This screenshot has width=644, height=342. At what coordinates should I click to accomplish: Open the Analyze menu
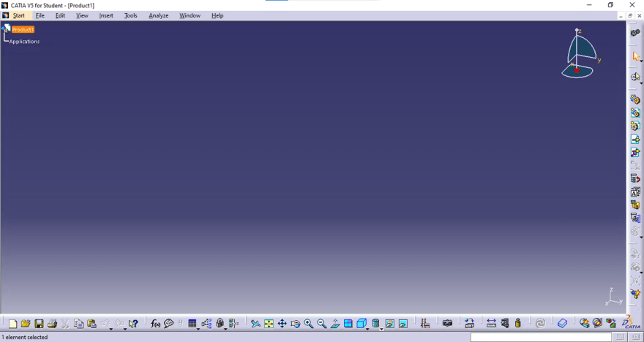pyautogui.click(x=159, y=15)
